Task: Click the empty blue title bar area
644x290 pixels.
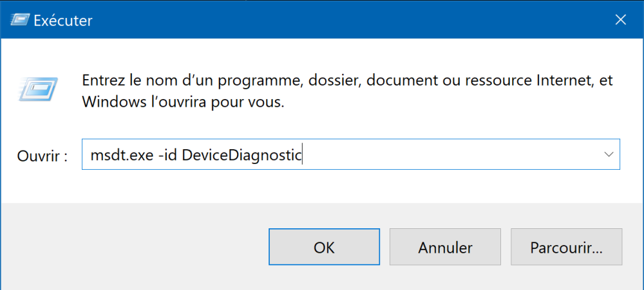Action: point(354,20)
